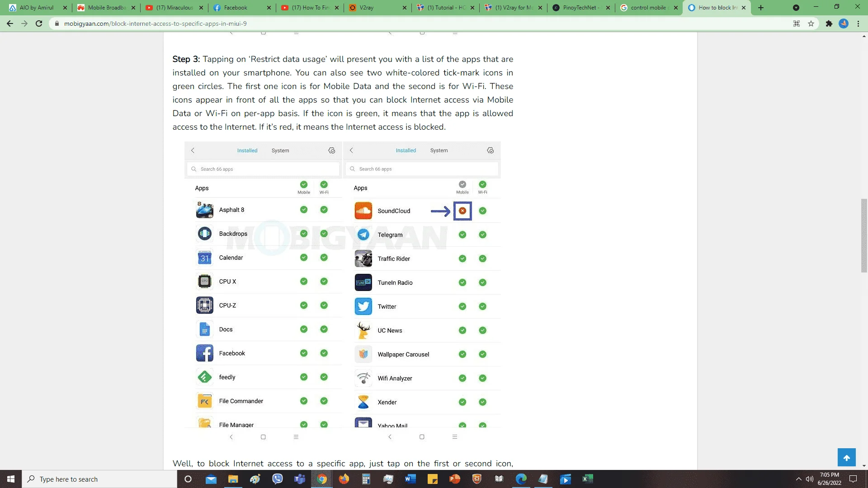The image size is (868, 488).
Task: Toggle Wi-Fi access for SoundCloud
Action: pos(483,211)
